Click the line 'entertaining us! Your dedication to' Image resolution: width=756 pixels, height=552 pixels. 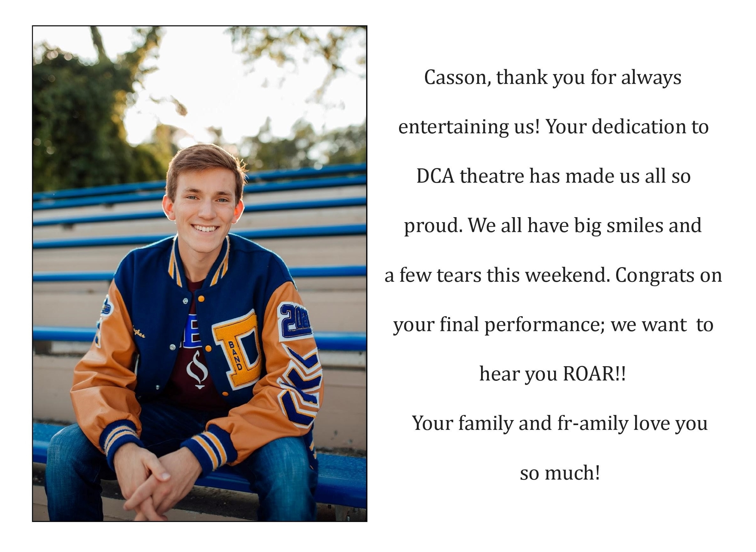point(553,127)
